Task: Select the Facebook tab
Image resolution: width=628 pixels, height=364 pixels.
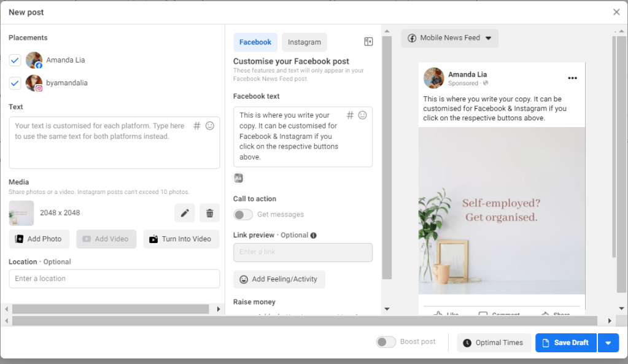Action: pos(255,42)
